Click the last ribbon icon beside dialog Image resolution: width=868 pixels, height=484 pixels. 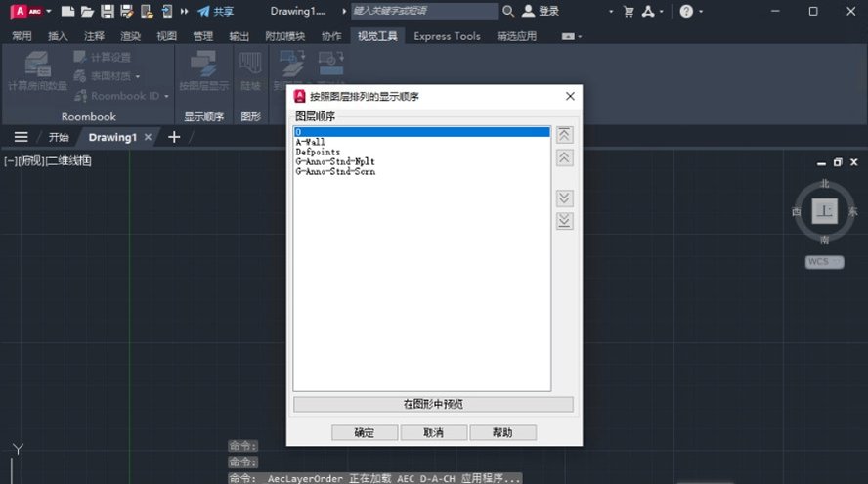coord(331,64)
